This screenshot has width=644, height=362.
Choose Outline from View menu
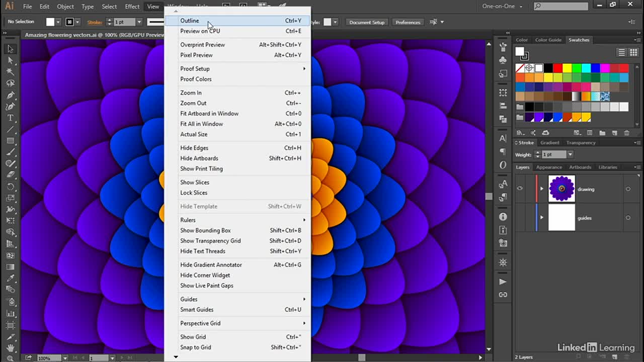[237, 21]
